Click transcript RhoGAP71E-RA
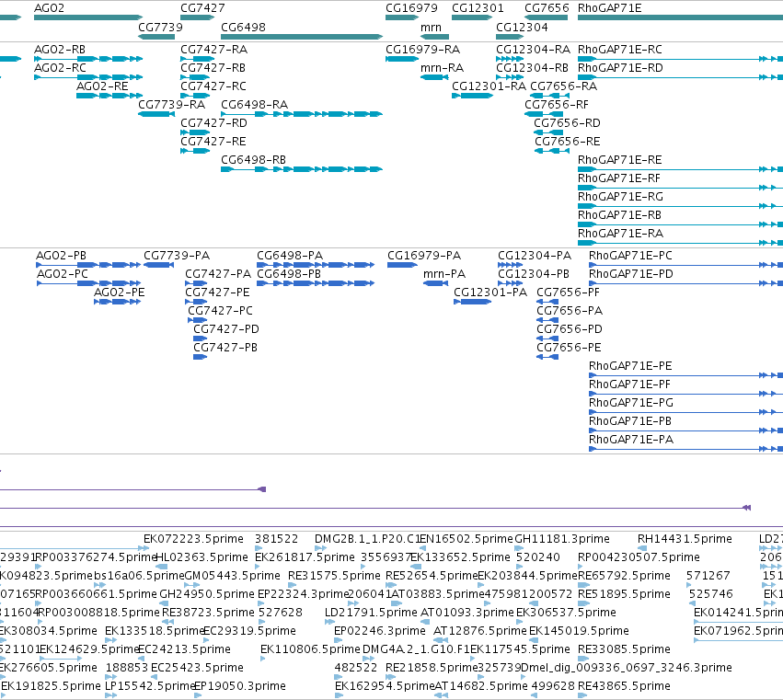 pos(620,235)
